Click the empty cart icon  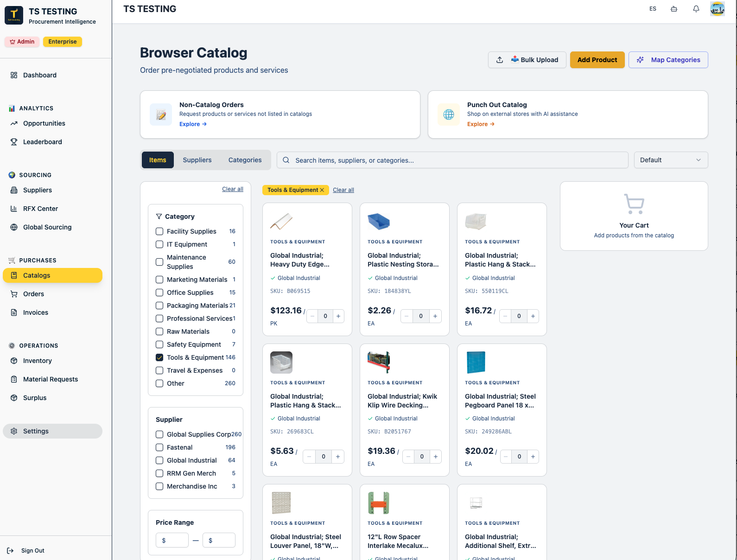point(634,204)
